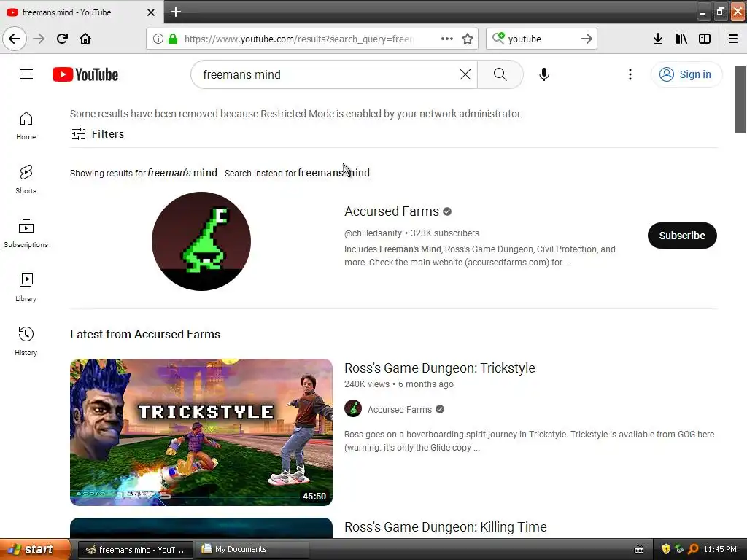
Task: Expand the YouTube guide menu
Action: tap(26, 74)
